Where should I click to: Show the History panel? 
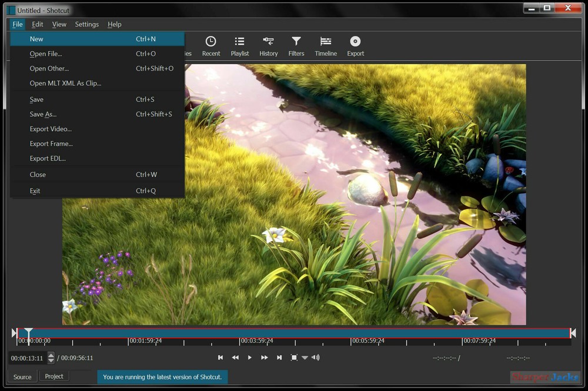(268, 46)
